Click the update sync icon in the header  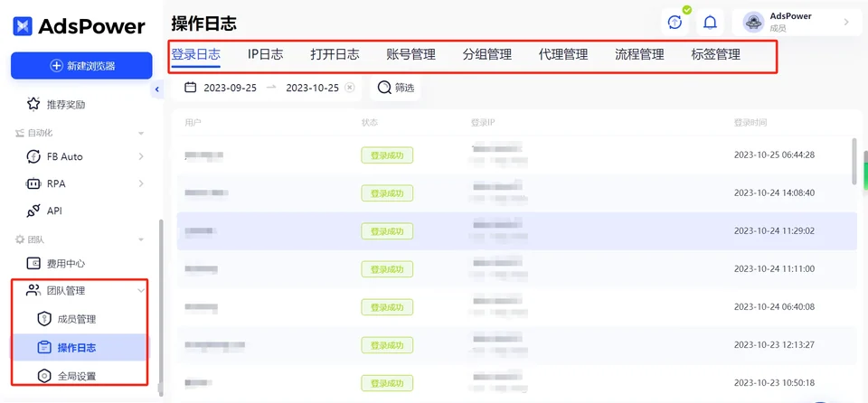coord(675,23)
